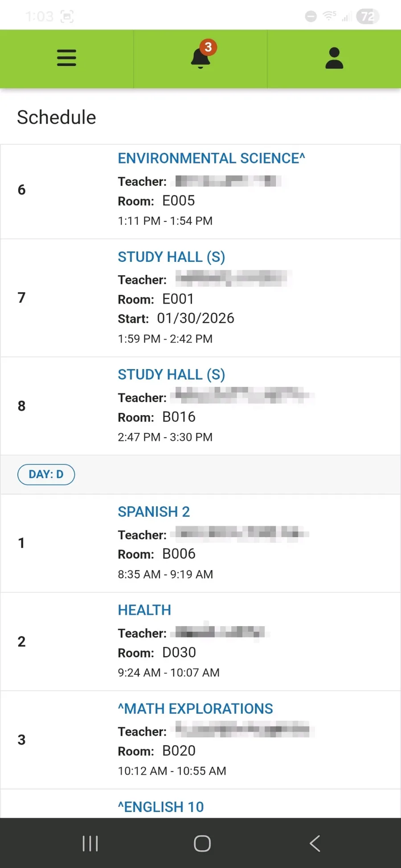The image size is (401, 868).
Task: Open the English 10 course
Action: [x=160, y=807]
